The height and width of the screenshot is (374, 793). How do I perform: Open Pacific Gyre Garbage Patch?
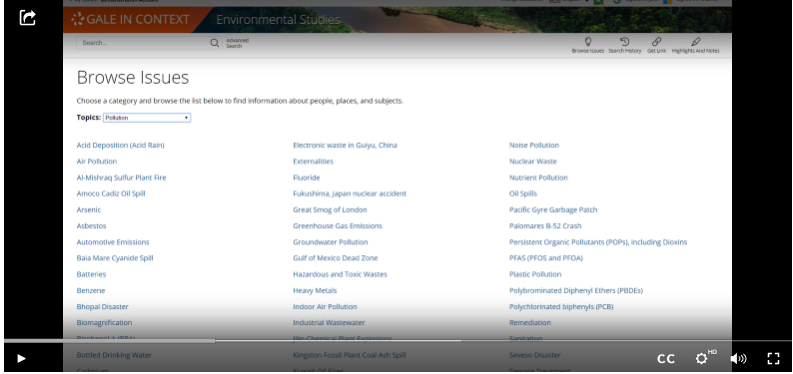[553, 210]
